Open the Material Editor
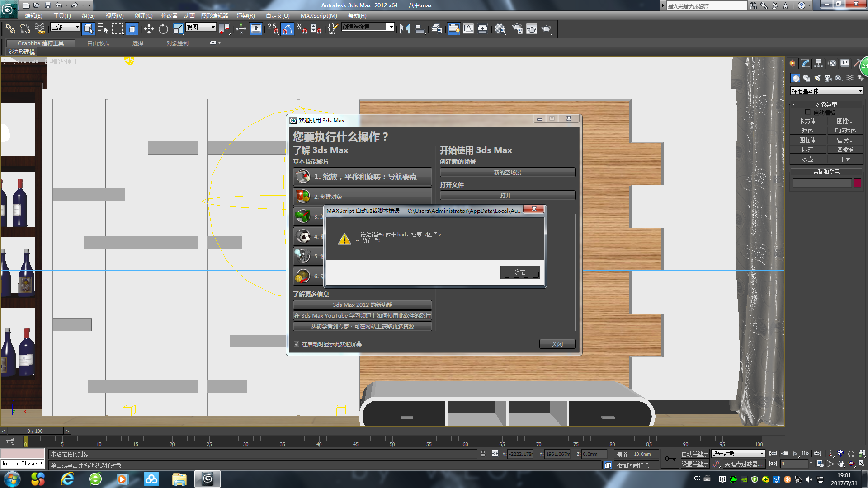The width and height of the screenshot is (868, 488). pos(500,29)
